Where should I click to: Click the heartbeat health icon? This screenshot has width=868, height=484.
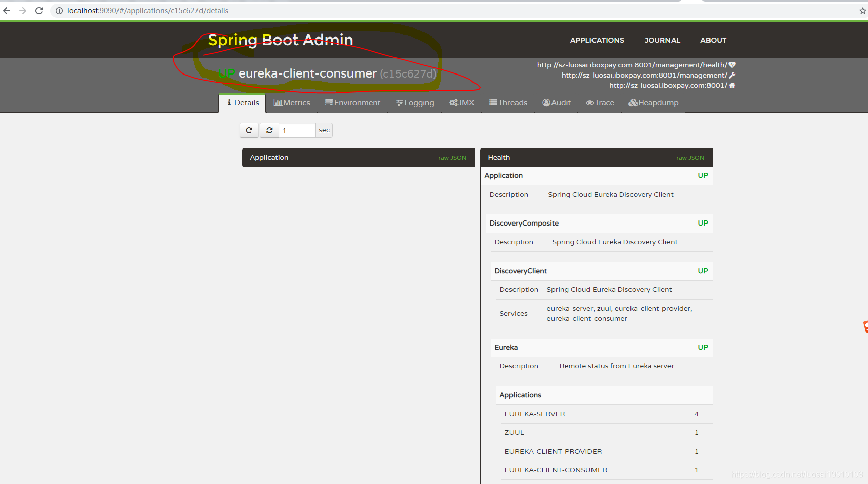(x=732, y=65)
